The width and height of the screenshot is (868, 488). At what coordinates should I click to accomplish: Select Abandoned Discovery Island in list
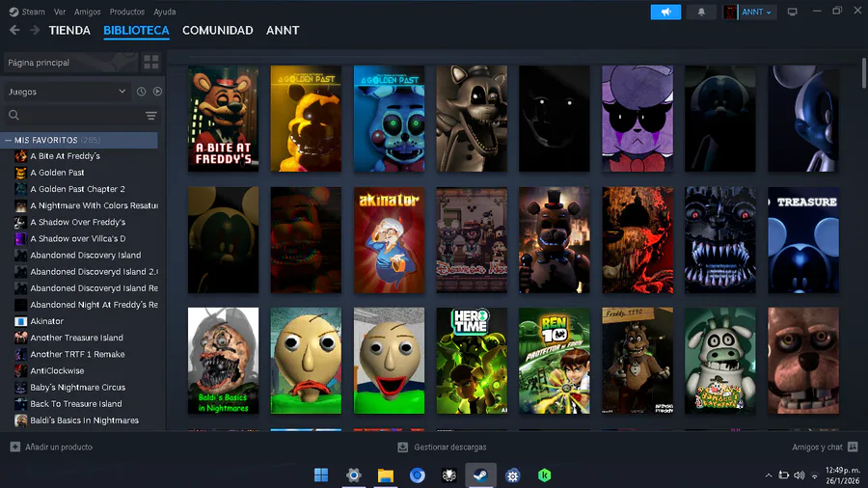coord(85,255)
